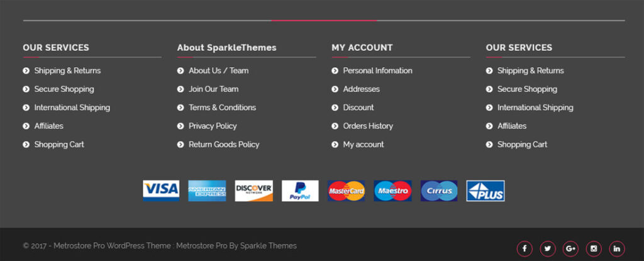Click the Return Goods Policy link
Screen dimensions: 644x261
click(224, 145)
